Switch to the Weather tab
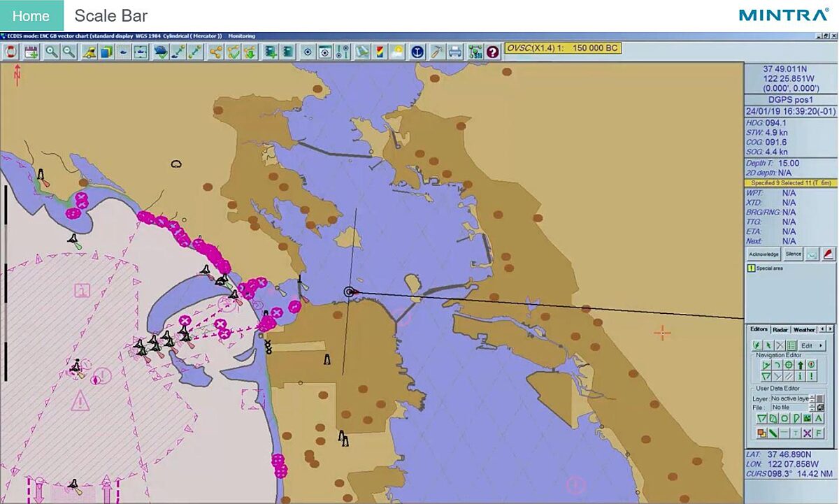 click(804, 329)
